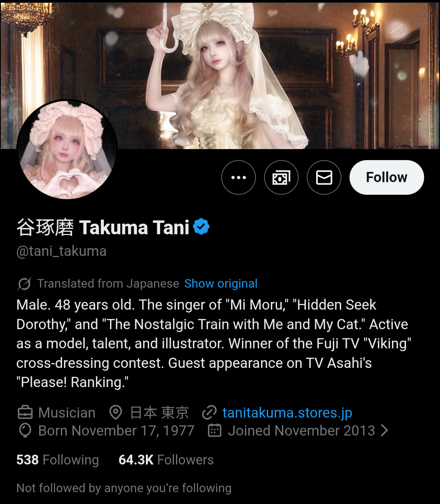
Task: Tap the briefcase Musician category icon
Action: pos(25,413)
